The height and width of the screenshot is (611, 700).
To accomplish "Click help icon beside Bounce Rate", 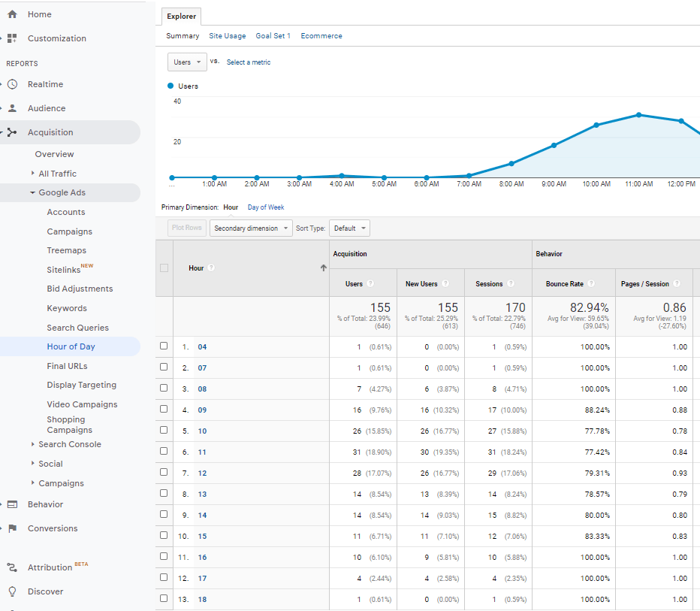I will [591, 284].
